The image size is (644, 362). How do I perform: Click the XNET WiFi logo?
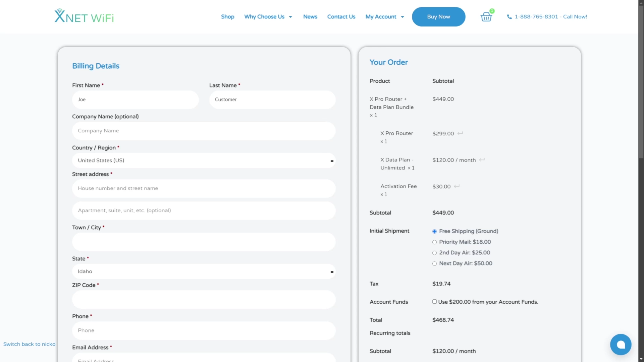(84, 16)
